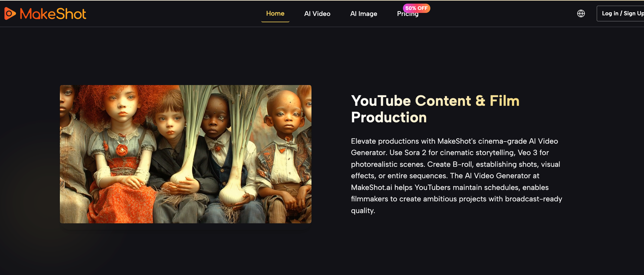Image resolution: width=644 pixels, height=275 pixels.
Task: Open the AI Image menu
Action: click(364, 14)
